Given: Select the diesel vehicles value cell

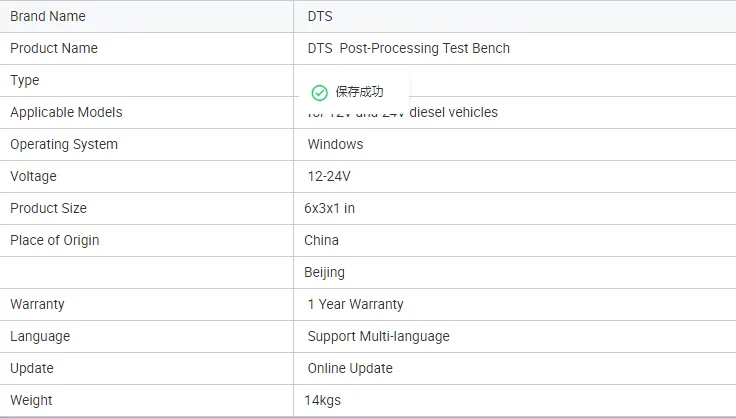Looking at the screenshot, I should [460, 113].
